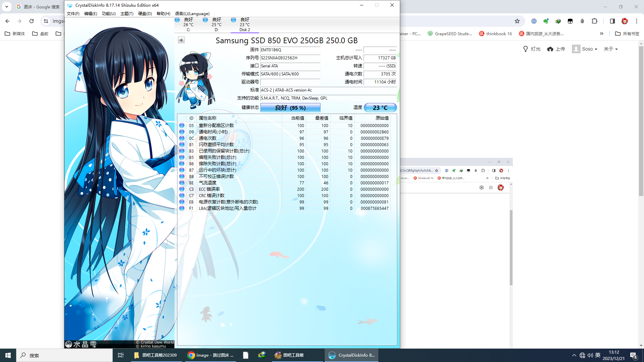The width and height of the screenshot is (644, 362).
Task: Click the 良好 (95 %) health status button
Action: tap(290, 108)
